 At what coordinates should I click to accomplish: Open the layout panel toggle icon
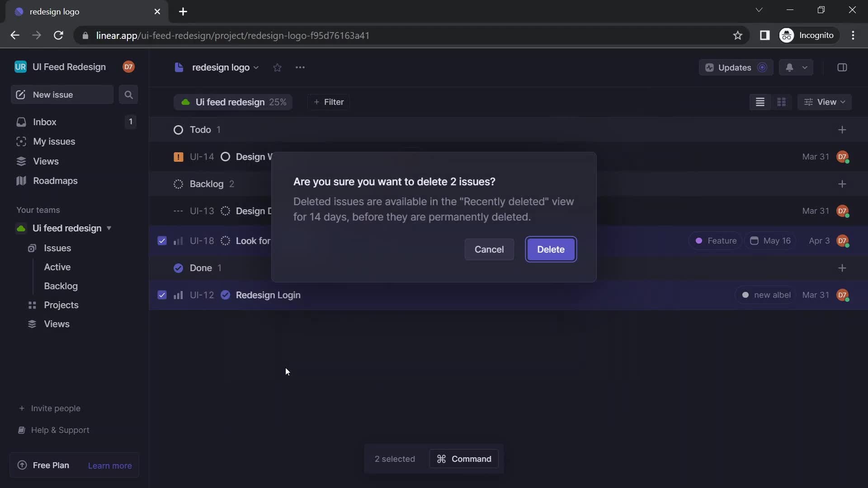[x=843, y=67]
